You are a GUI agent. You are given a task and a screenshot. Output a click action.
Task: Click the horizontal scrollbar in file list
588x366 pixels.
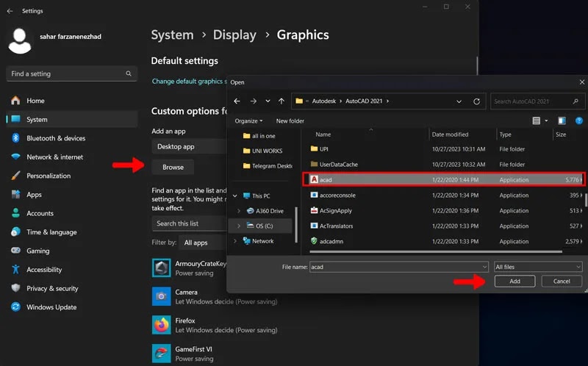[x=436, y=251]
